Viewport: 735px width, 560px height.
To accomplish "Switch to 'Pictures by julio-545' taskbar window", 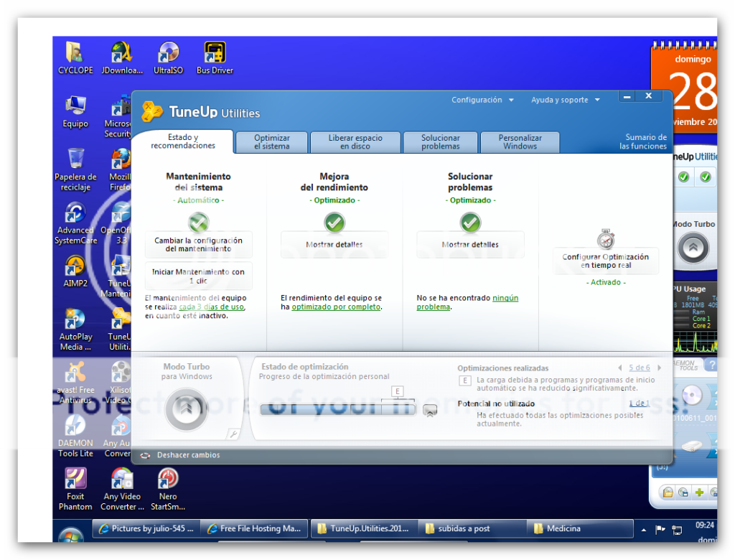I will (x=146, y=528).
